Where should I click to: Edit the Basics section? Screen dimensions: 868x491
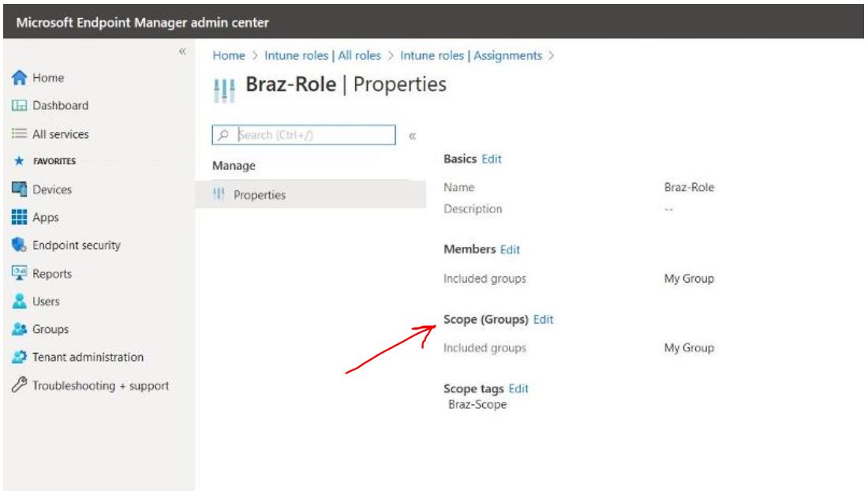492,159
